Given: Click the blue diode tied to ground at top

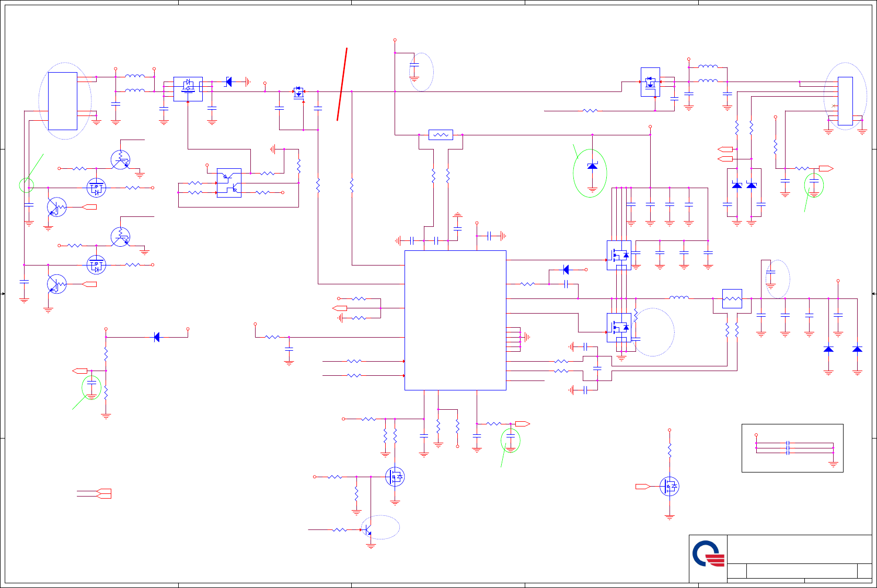Looking at the screenshot, I should 228,82.
